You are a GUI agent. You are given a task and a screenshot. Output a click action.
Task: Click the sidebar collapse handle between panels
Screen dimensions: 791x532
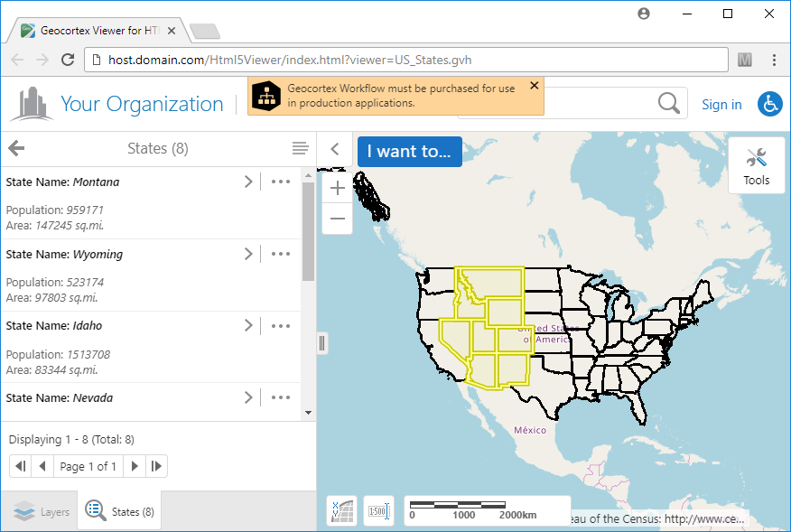tap(321, 342)
